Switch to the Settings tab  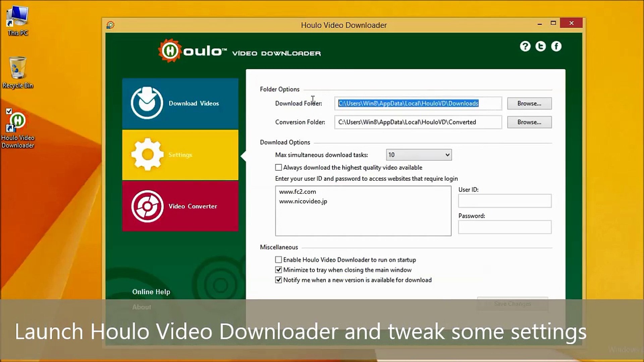click(x=180, y=155)
